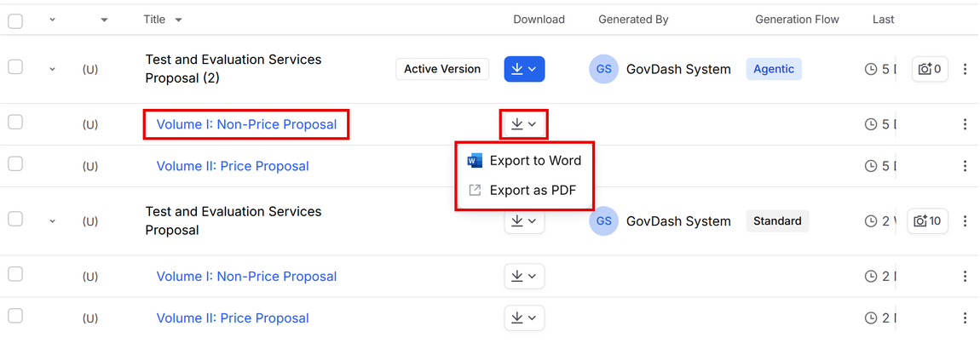Open download dropdown for Volume II under Standard proposal

coord(524,318)
